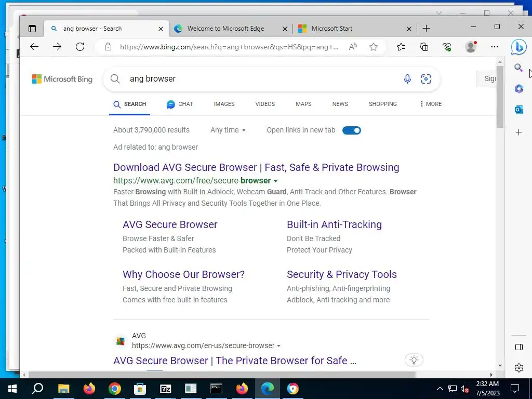
Task: Open the search insights lightbulb icon
Action: 414,360
